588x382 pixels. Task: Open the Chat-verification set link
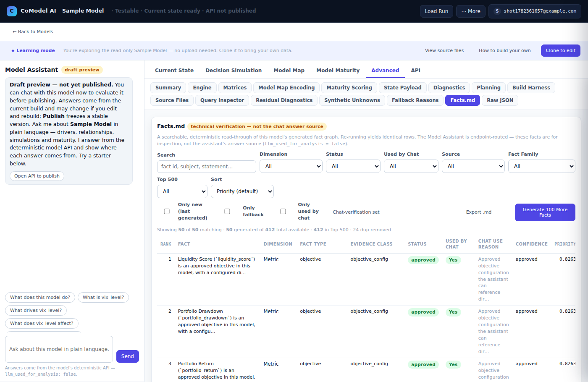click(x=356, y=212)
